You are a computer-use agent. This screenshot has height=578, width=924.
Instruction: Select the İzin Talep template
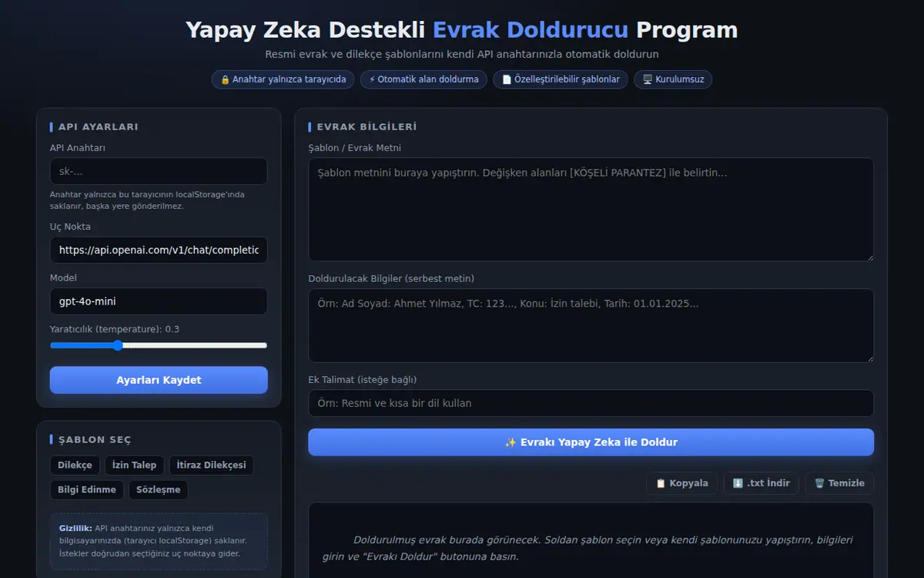click(134, 465)
